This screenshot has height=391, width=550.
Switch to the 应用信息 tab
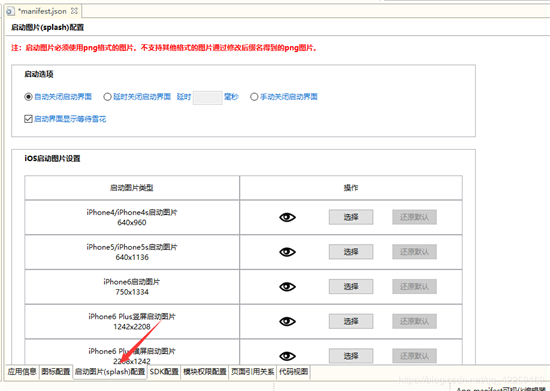22,372
